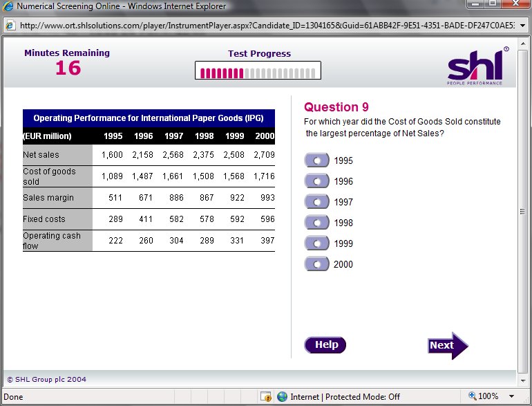This screenshot has width=532, height=406.
Task: Select the 1997 answer option
Action: pos(316,202)
